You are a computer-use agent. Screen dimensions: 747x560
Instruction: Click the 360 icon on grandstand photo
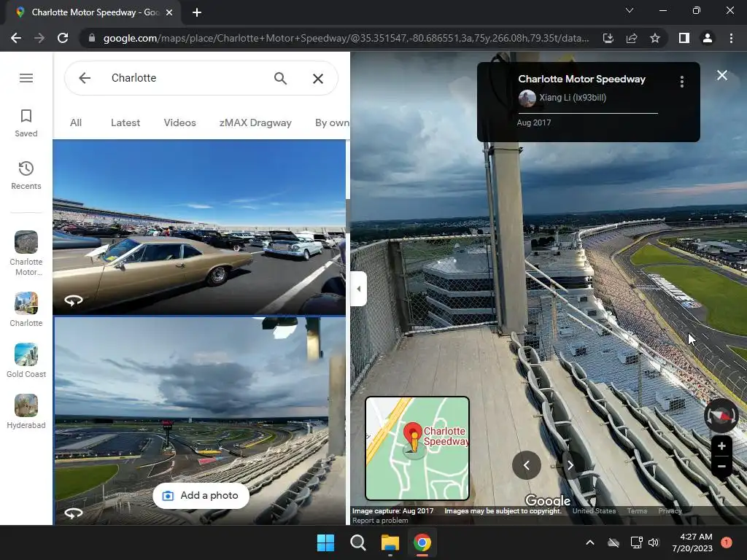point(74,513)
